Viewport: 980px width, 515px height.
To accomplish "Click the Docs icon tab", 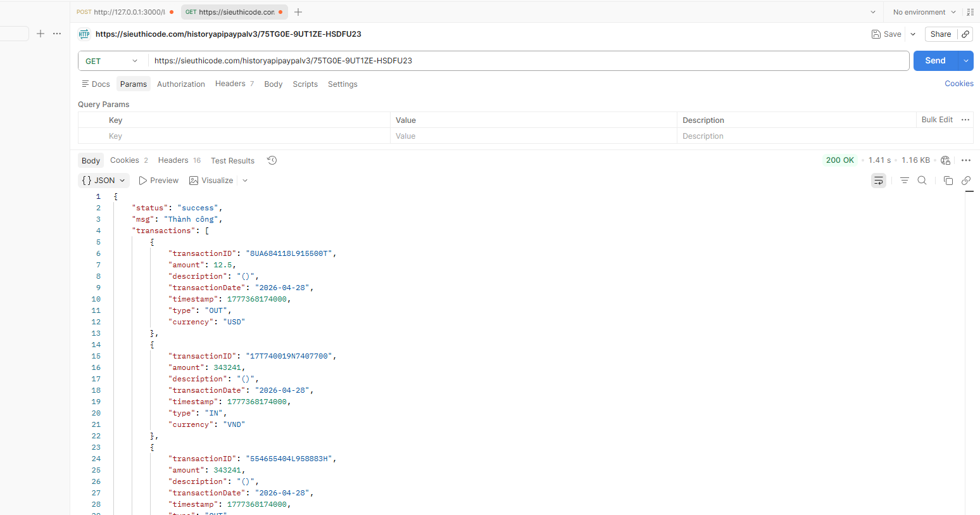I will [x=96, y=84].
